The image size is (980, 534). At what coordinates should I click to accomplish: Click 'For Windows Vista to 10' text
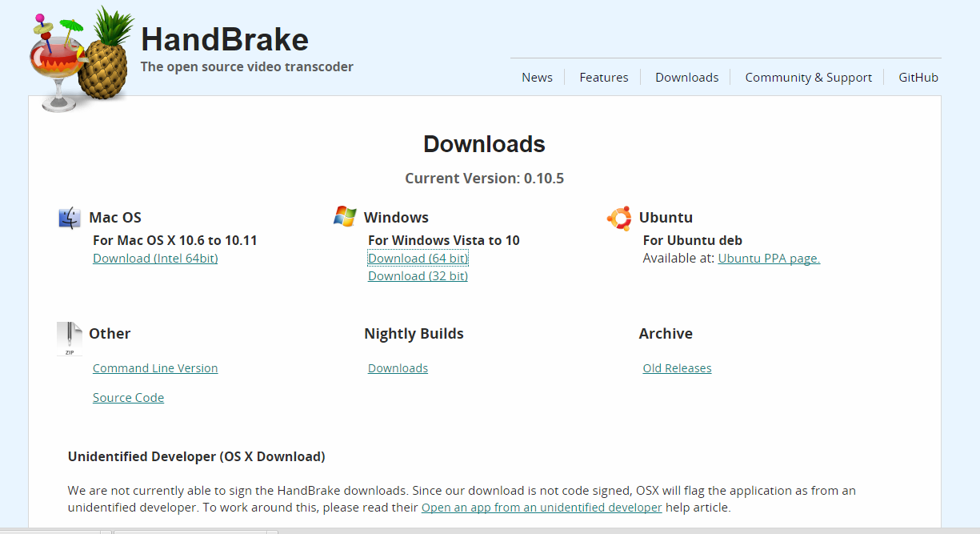click(x=444, y=240)
